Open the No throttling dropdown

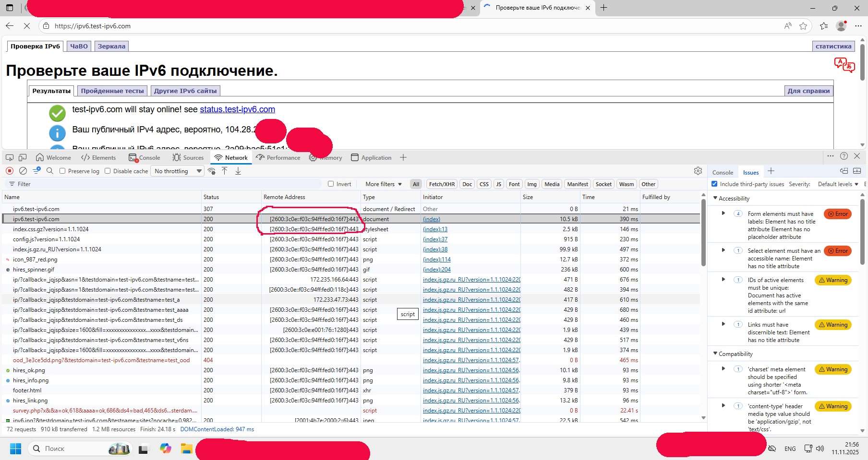coord(178,171)
